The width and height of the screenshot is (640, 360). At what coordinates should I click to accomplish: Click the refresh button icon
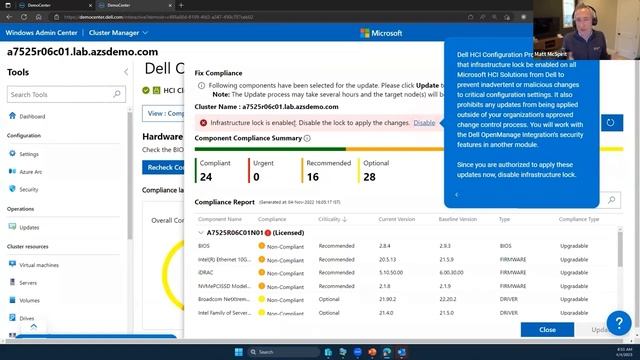pyautogui.click(x=611, y=122)
